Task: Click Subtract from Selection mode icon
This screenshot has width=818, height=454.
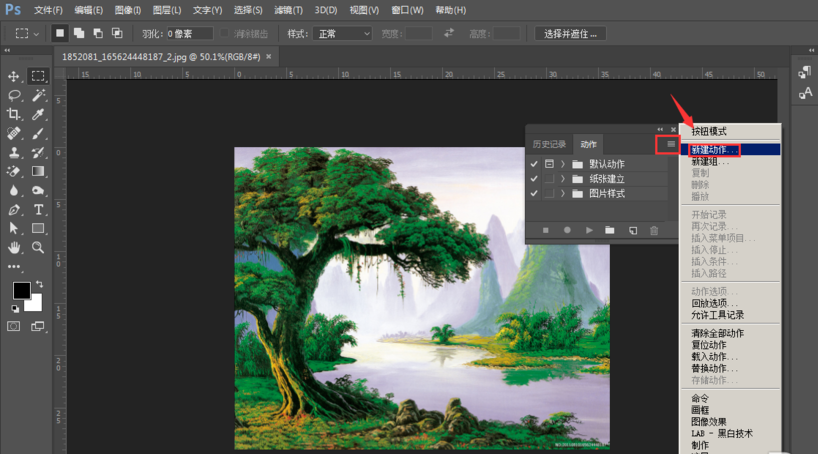Action: 98,33
